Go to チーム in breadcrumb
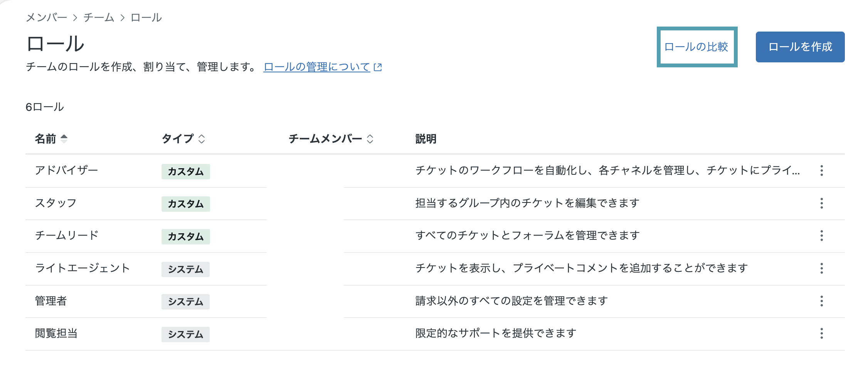The height and width of the screenshot is (378, 868). click(x=99, y=18)
